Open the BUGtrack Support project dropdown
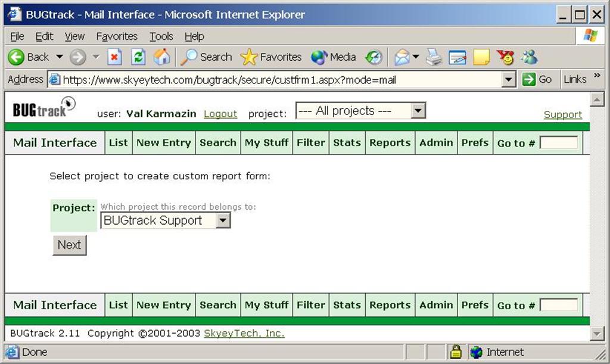 coord(223,220)
